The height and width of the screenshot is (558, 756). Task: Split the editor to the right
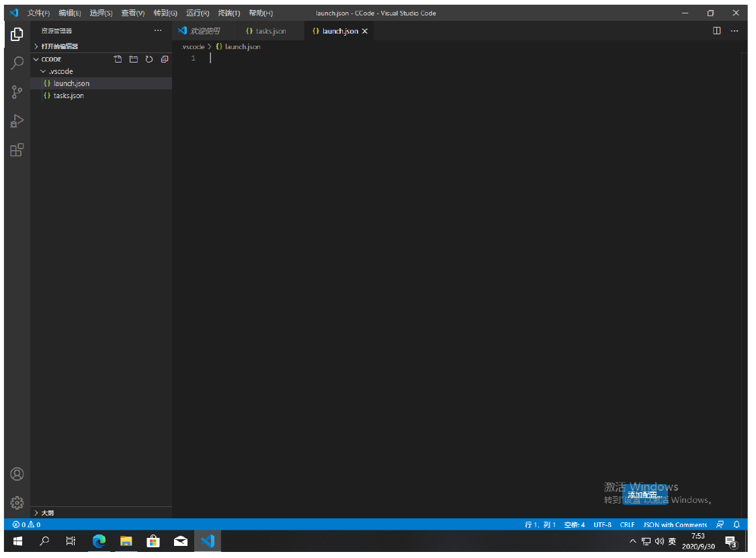(x=717, y=31)
